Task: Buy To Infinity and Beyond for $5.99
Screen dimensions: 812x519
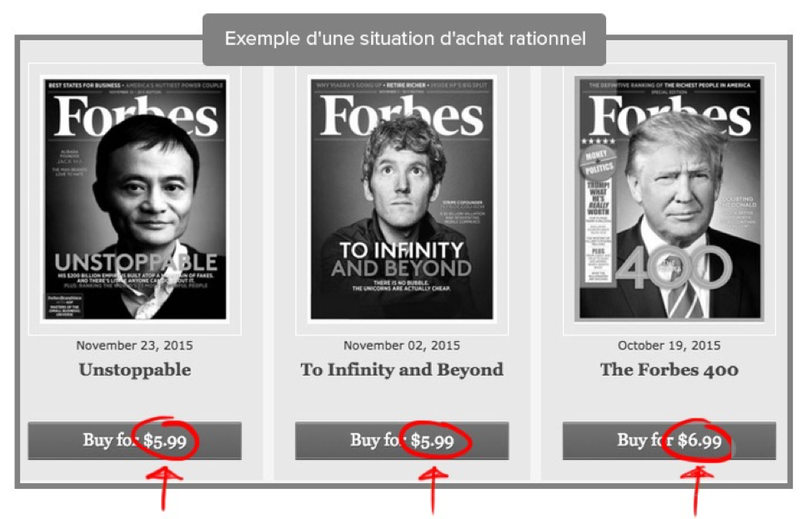Action: pyautogui.click(x=402, y=441)
